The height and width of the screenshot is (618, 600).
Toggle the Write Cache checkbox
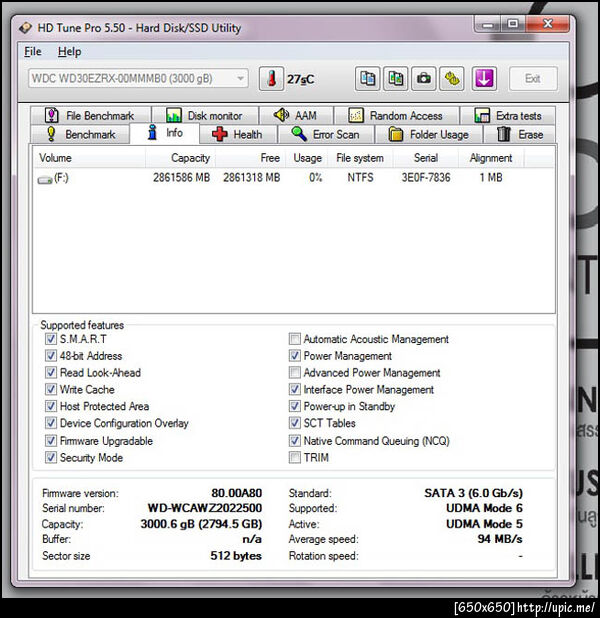point(50,390)
